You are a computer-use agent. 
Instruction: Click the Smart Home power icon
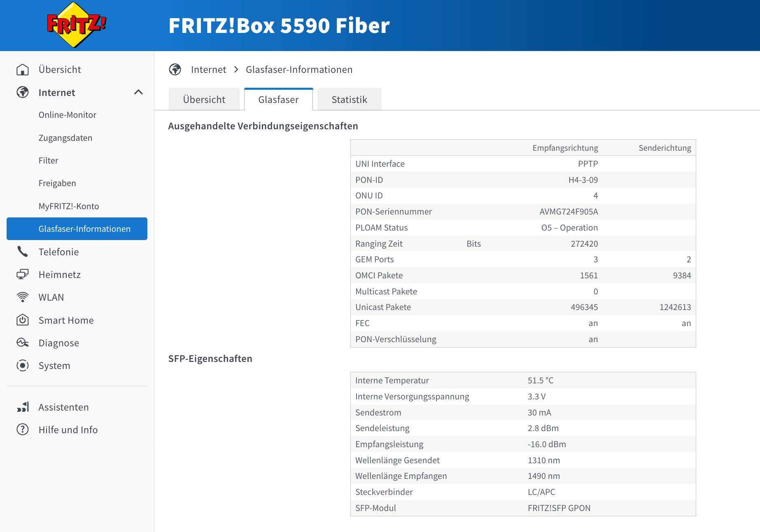click(23, 320)
